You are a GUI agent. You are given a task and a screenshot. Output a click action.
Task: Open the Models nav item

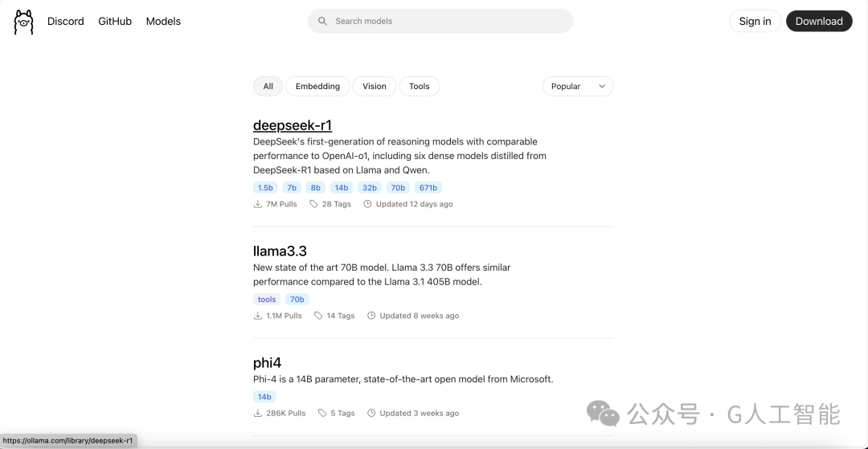163,21
